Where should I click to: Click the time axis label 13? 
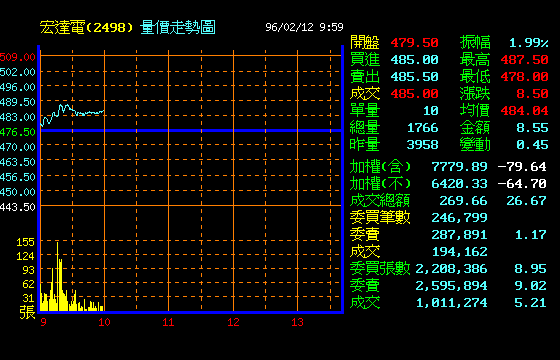point(297,322)
